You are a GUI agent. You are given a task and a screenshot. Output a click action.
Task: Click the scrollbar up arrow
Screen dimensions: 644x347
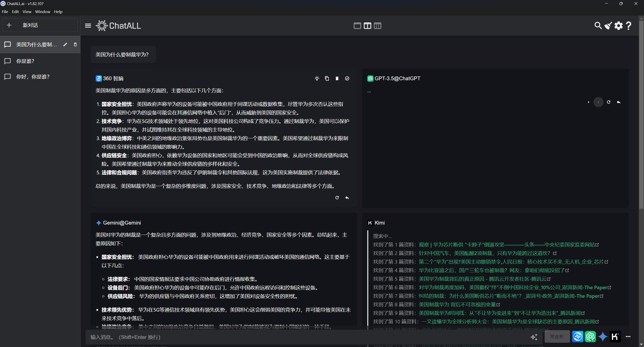coord(641,18)
